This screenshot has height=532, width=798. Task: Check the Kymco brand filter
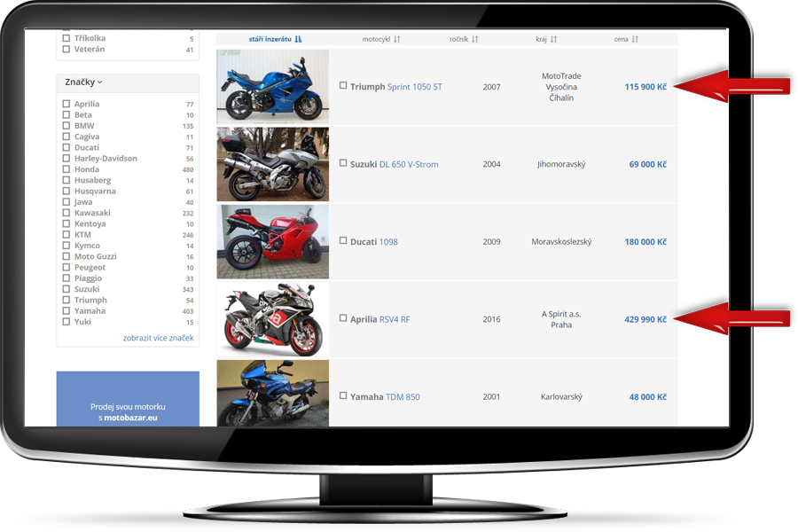pos(66,246)
